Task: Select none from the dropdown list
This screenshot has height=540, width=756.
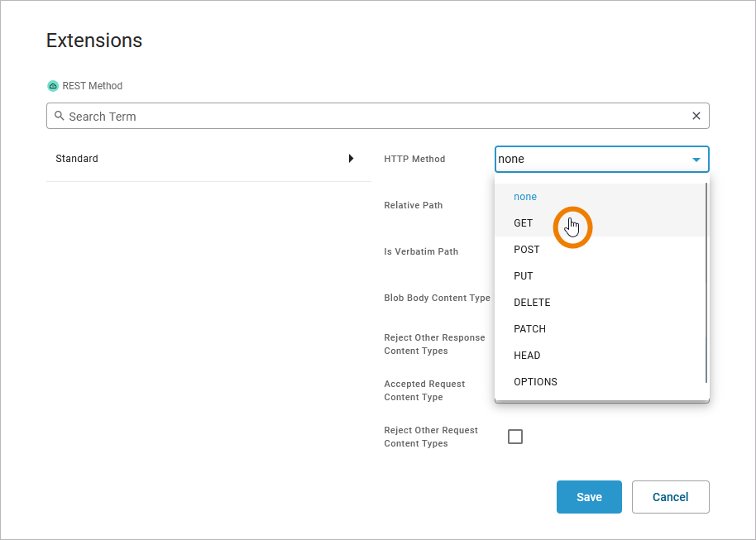Action: 525,197
